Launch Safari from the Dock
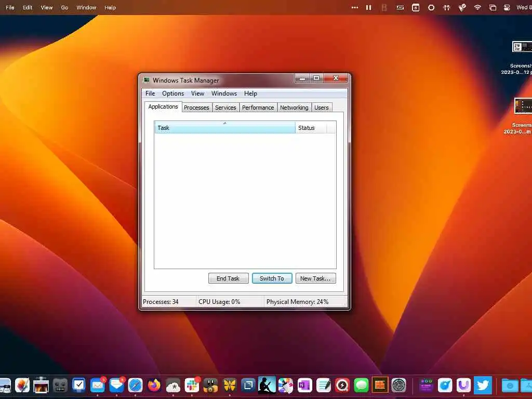The height and width of the screenshot is (399, 532). pyautogui.click(x=136, y=385)
